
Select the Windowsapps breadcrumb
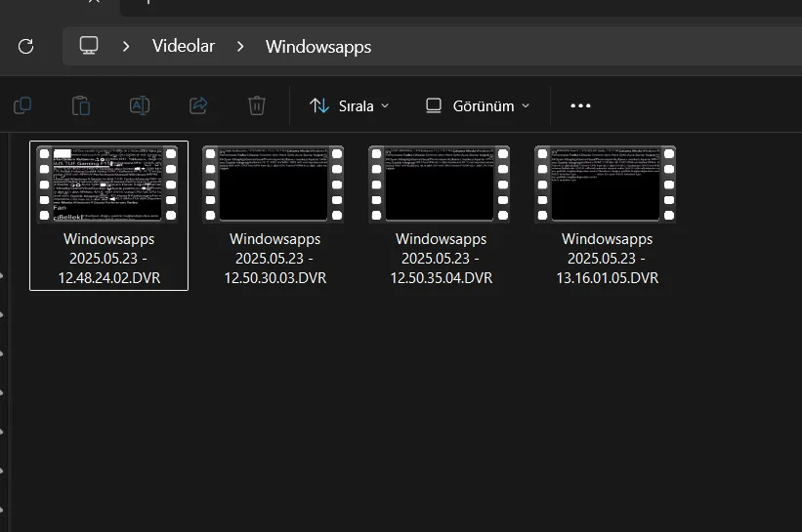pos(318,47)
